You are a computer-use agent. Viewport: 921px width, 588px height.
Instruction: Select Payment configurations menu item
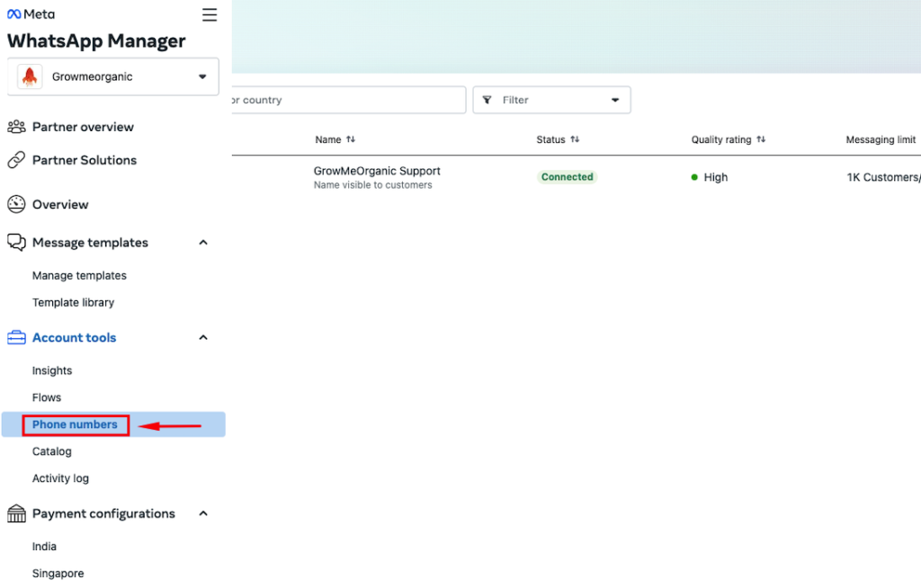103,513
